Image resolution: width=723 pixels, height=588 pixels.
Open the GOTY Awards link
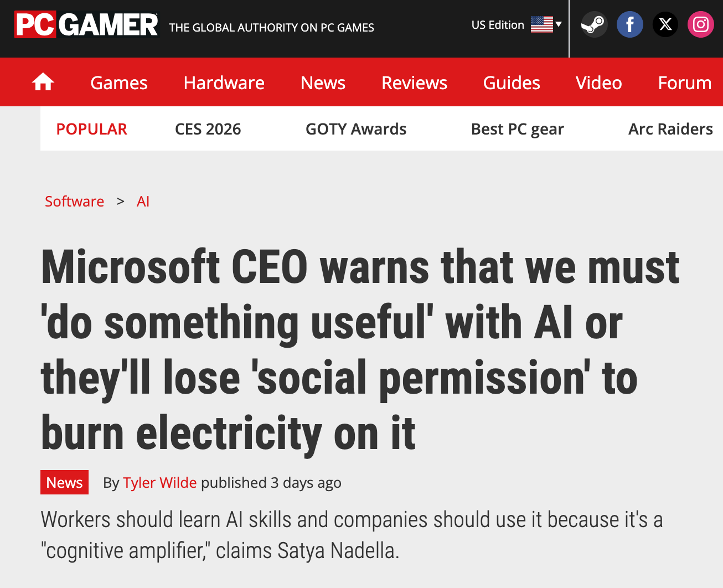356,129
